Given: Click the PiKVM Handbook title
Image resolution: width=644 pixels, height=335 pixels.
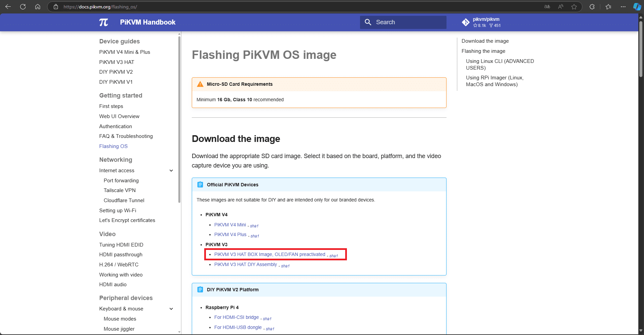Looking at the screenshot, I should click(148, 22).
